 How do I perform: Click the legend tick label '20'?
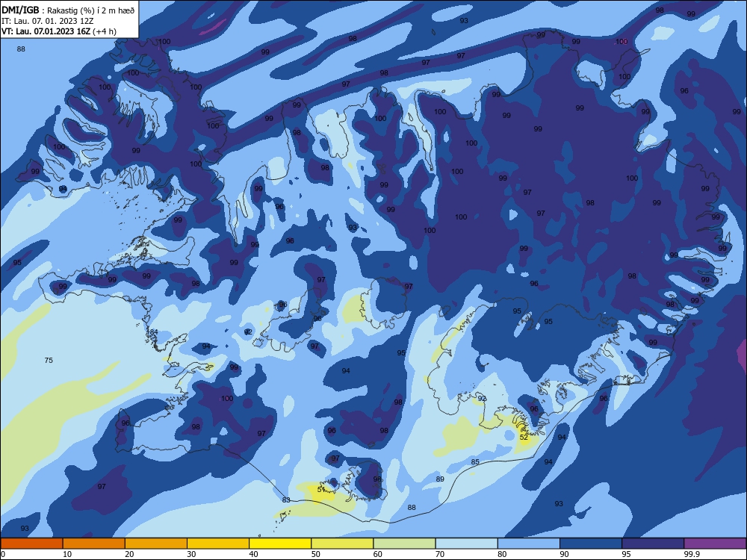coord(129,554)
